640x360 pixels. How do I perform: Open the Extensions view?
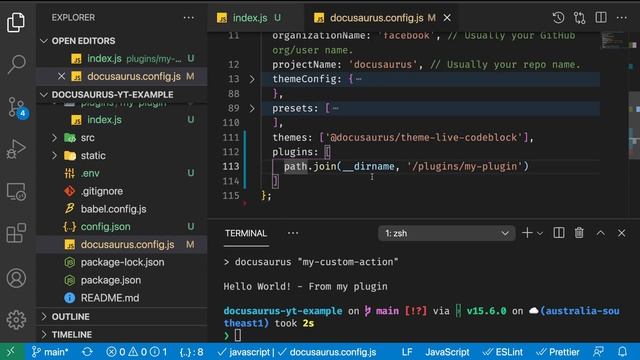16,233
